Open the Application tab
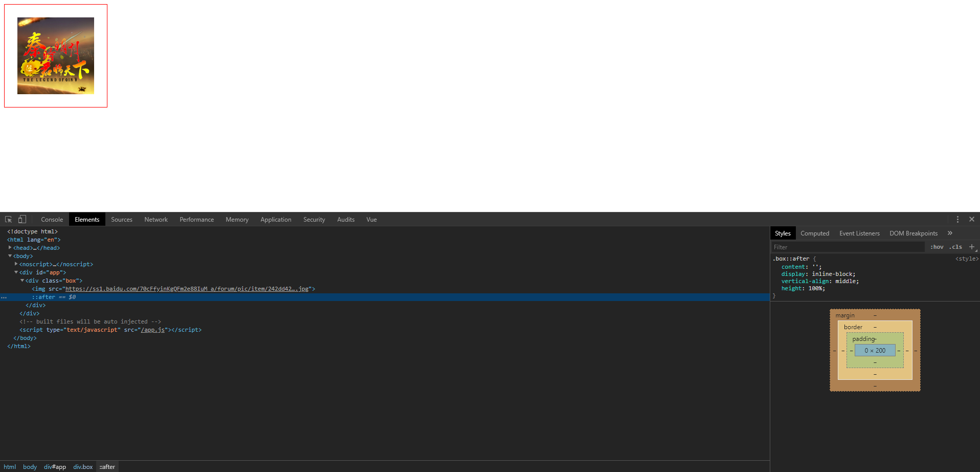Screen dimensions: 980x472 [x=276, y=219]
